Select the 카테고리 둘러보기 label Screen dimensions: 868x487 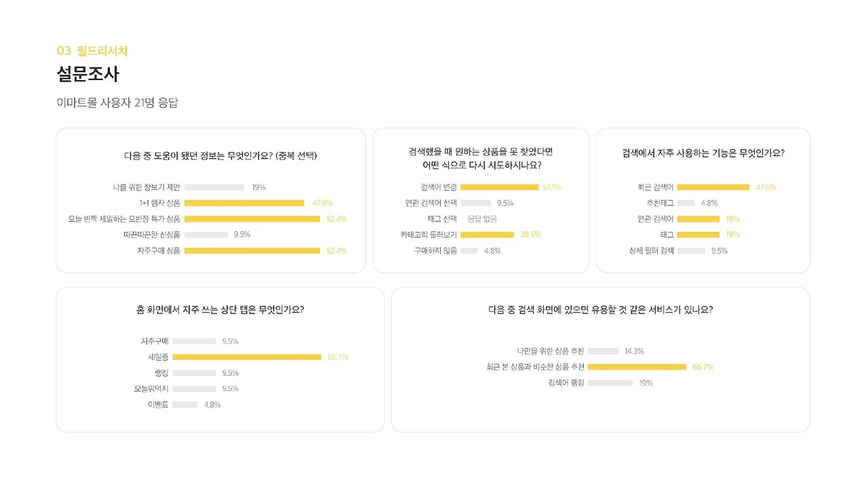429,235
